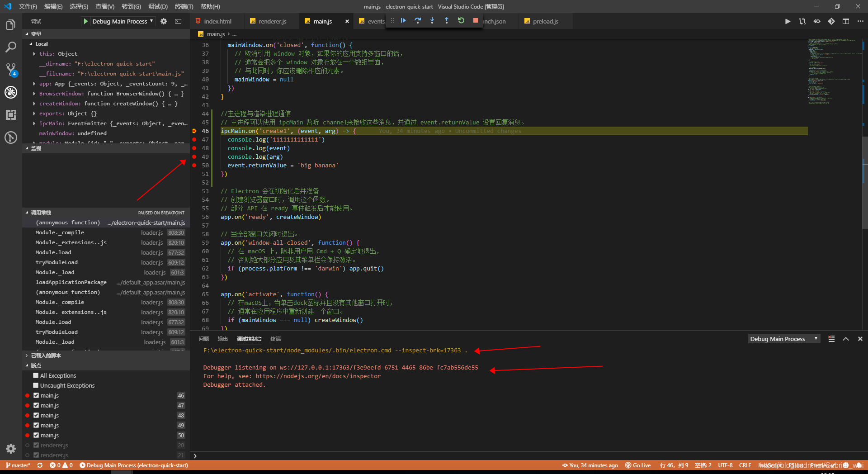
Task: Click master branch in status bar
Action: 18,465
